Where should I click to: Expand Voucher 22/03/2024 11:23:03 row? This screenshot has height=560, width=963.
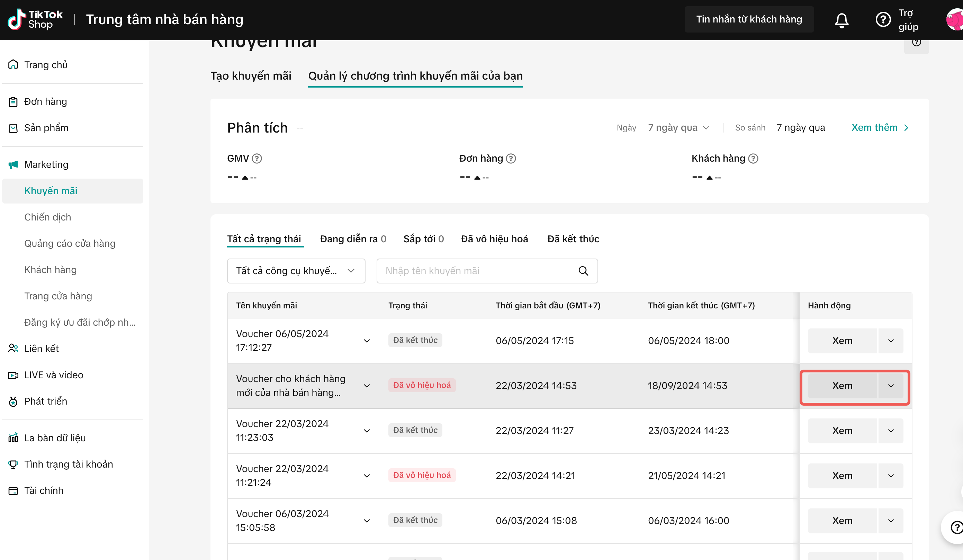coord(367,431)
